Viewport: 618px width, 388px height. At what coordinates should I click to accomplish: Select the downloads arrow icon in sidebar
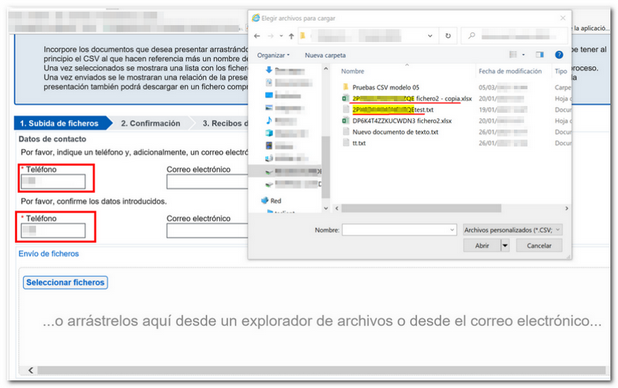coord(269,70)
